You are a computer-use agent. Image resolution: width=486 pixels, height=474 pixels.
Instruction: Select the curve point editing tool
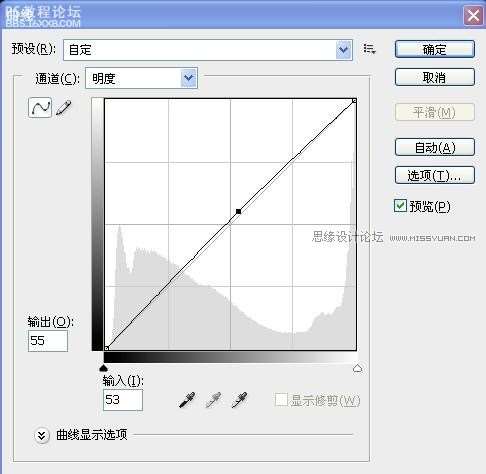[x=40, y=107]
